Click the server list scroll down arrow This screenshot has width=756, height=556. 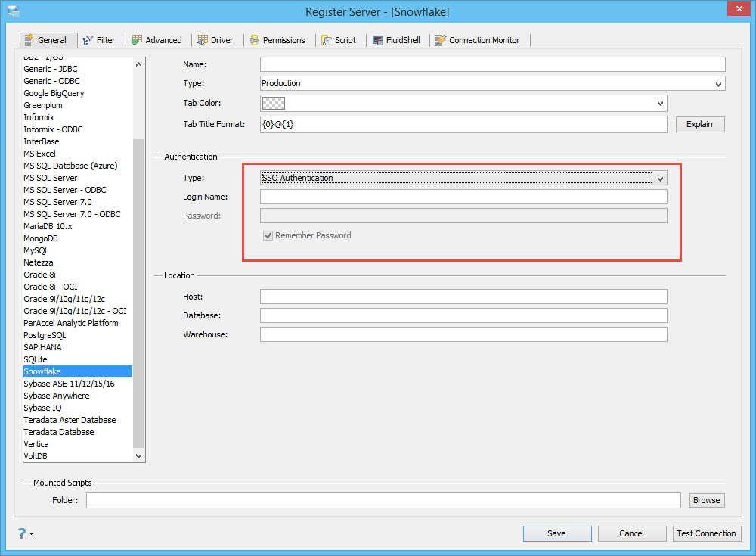[x=139, y=455]
